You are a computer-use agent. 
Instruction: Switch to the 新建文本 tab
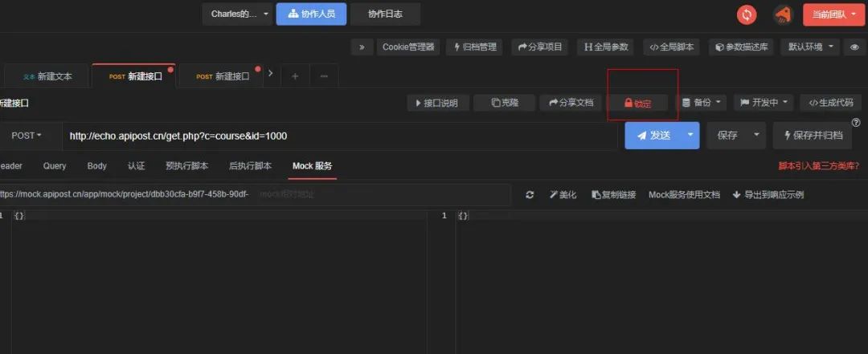(47, 76)
